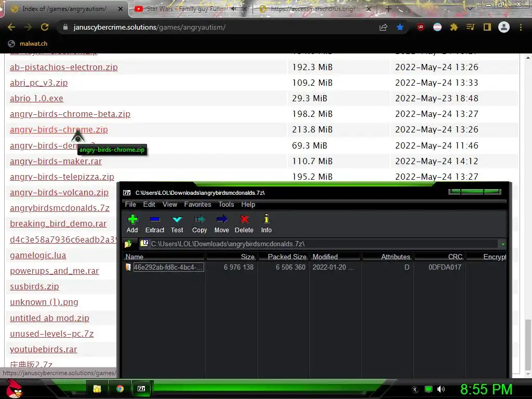This screenshot has height=399, width=532.
Task: Mute the Star Wars Family Guy tab
Action: (x=234, y=9)
